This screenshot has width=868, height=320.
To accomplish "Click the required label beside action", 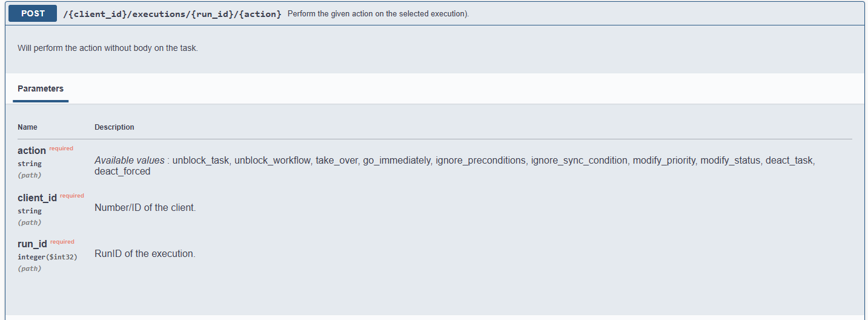I will click(61, 148).
